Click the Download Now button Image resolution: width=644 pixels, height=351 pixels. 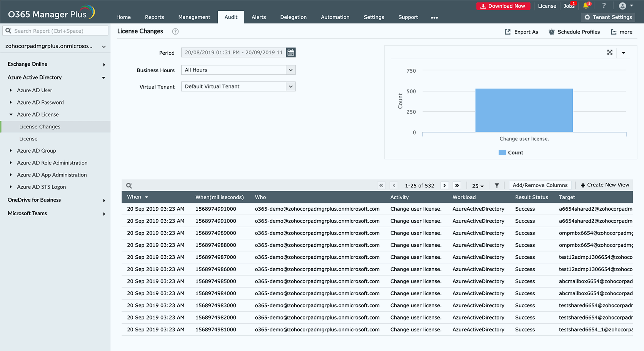pyautogui.click(x=503, y=6)
